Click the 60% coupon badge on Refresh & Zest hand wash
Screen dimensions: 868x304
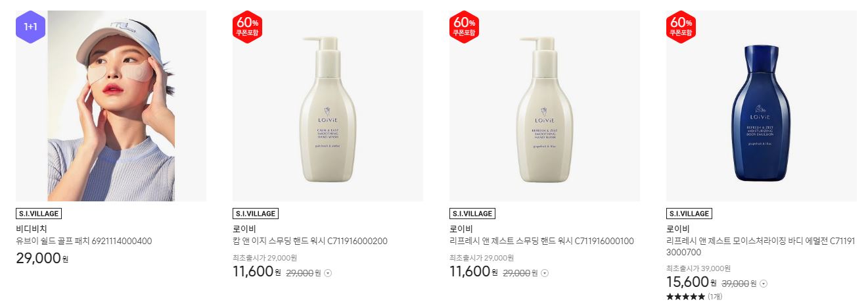[464, 27]
